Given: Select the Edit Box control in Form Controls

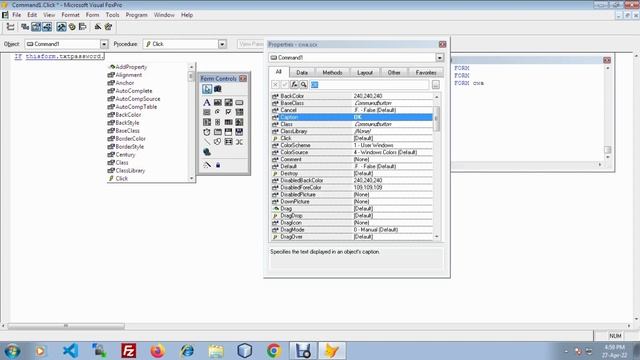Looking at the screenshot, I should pyautogui.click(x=229, y=102).
